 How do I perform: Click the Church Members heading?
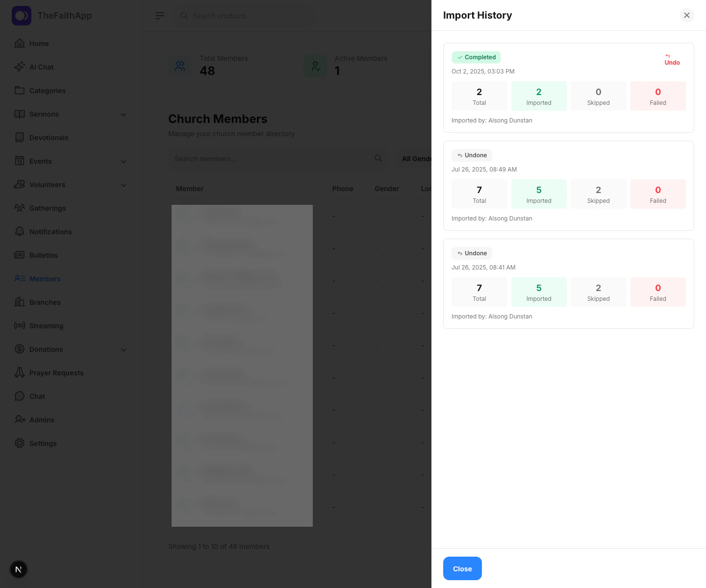pos(218,119)
